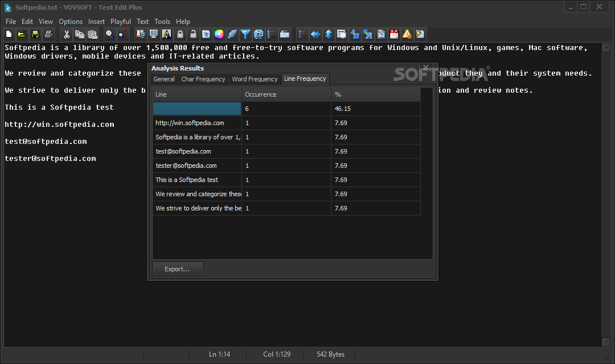
Task: Click the Find and Replace icon
Action: [x=123, y=35]
